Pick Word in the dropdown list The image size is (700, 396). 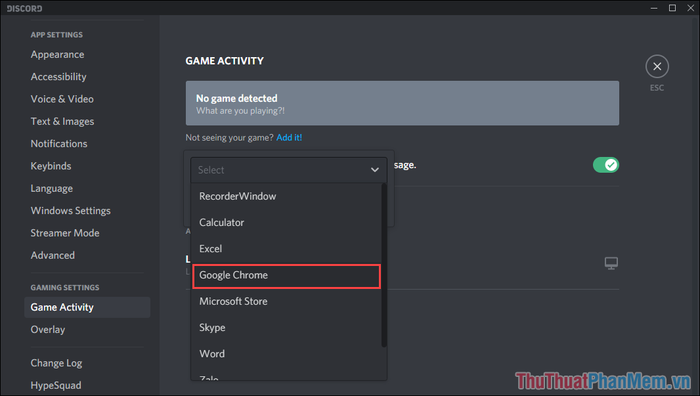tap(286, 354)
